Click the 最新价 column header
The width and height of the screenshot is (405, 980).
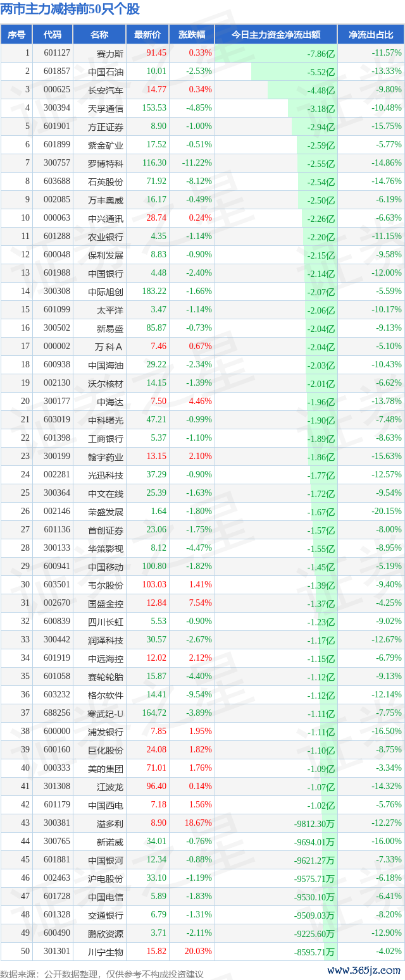(x=147, y=35)
